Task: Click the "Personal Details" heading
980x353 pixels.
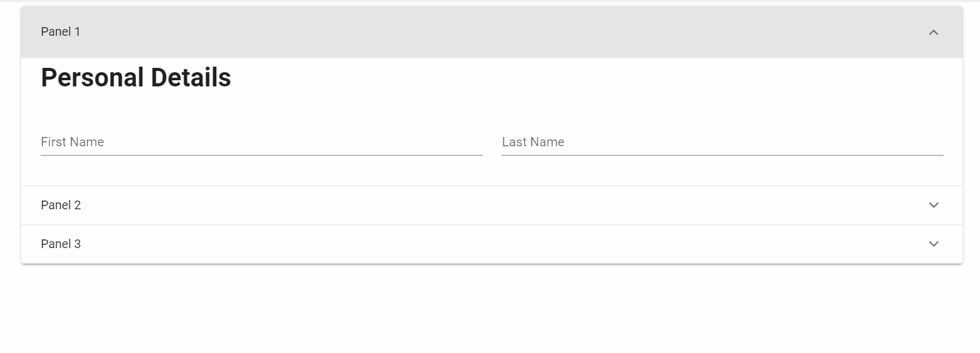Action: [x=136, y=78]
